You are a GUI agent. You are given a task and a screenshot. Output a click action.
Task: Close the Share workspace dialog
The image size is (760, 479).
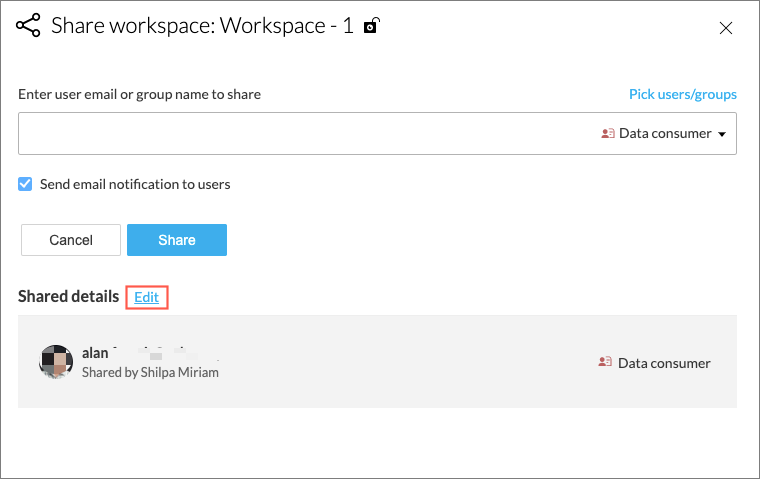pyautogui.click(x=726, y=28)
